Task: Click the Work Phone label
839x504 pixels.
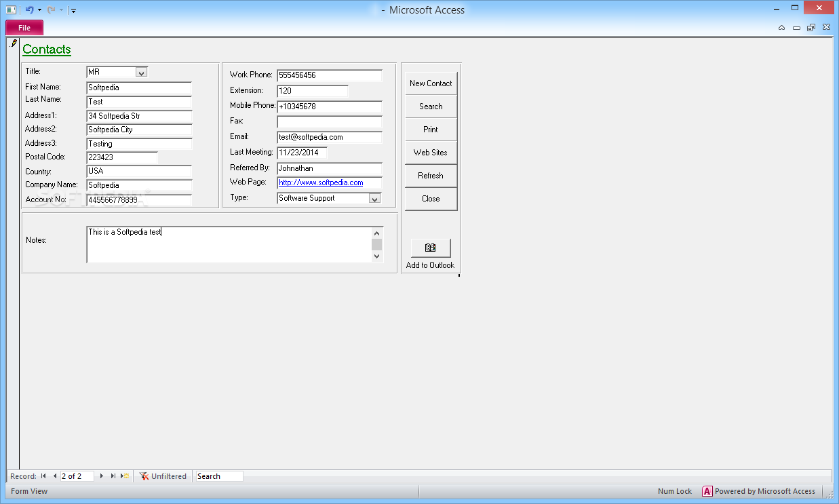Action: click(x=251, y=75)
